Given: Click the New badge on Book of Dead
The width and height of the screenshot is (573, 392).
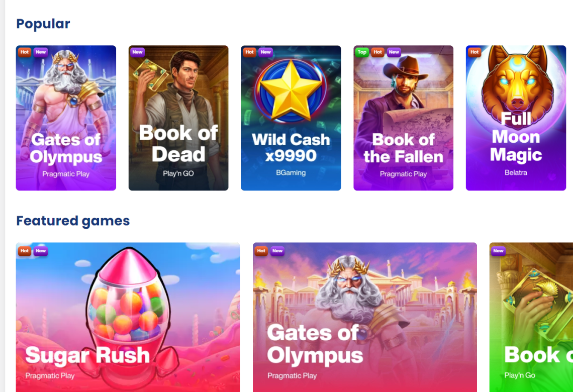Looking at the screenshot, I should [x=137, y=52].
